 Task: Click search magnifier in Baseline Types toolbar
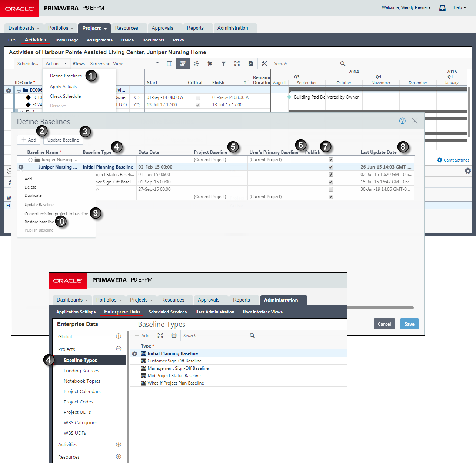pos(252,336)
